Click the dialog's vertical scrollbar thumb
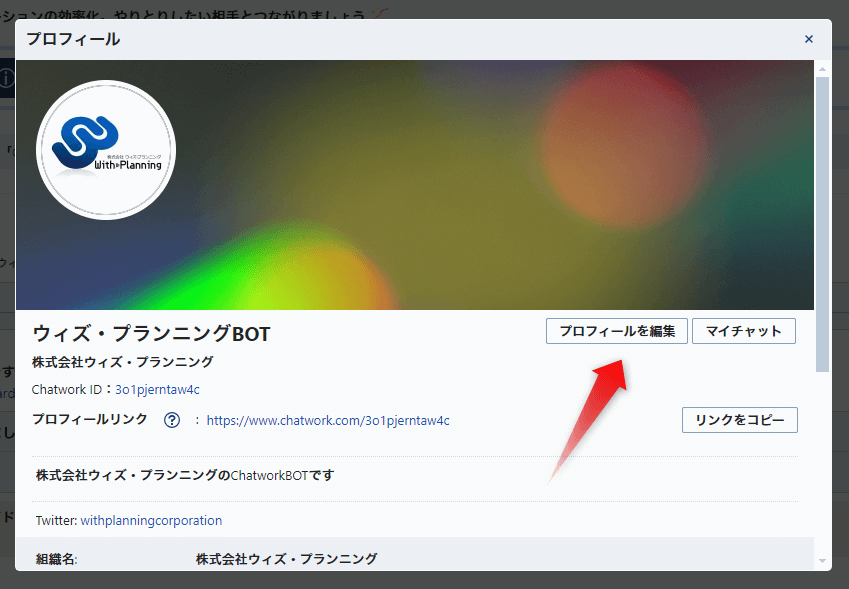Image resolution: width=849 pixels, height=589 pixels. click(x=822, y=224)
